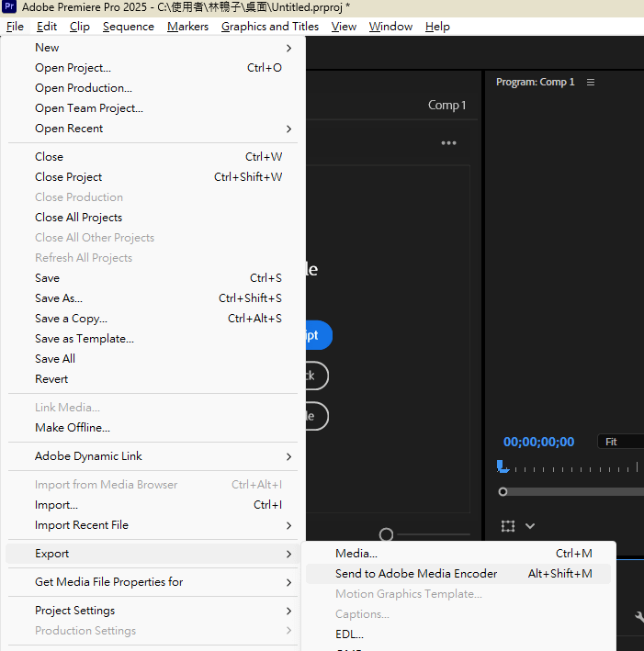Choose Save As... from File menu
This screenshot has width=644, height=651.
click(x=59, y=298)
